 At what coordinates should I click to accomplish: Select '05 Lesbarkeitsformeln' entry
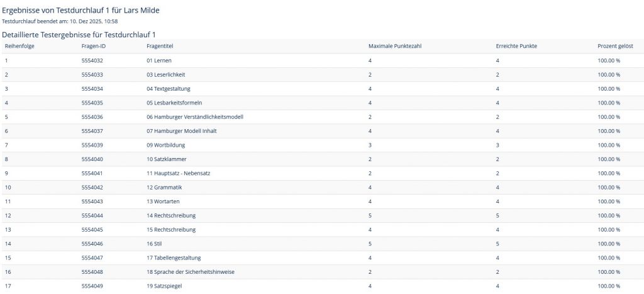coord(174,103)
